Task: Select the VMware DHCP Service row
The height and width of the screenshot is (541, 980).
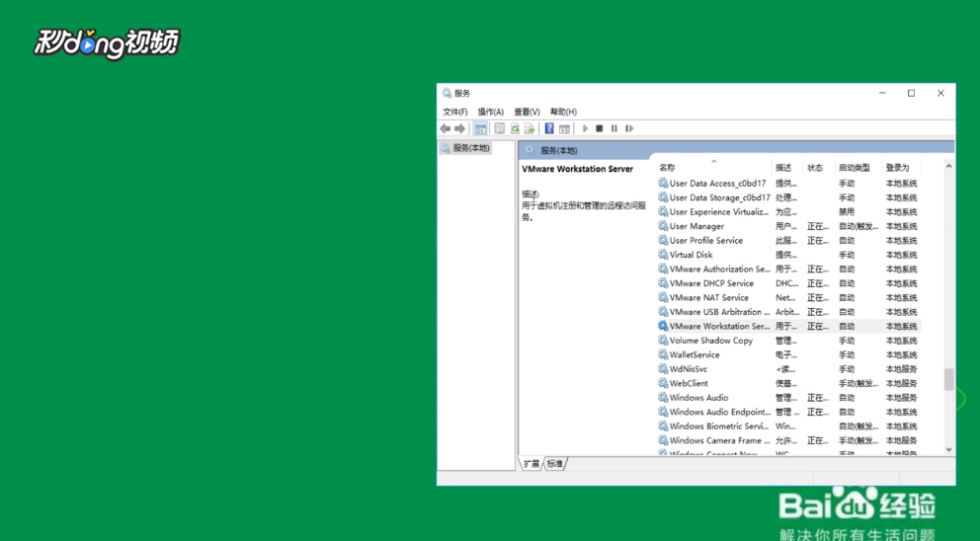Action: coord(788,283)
